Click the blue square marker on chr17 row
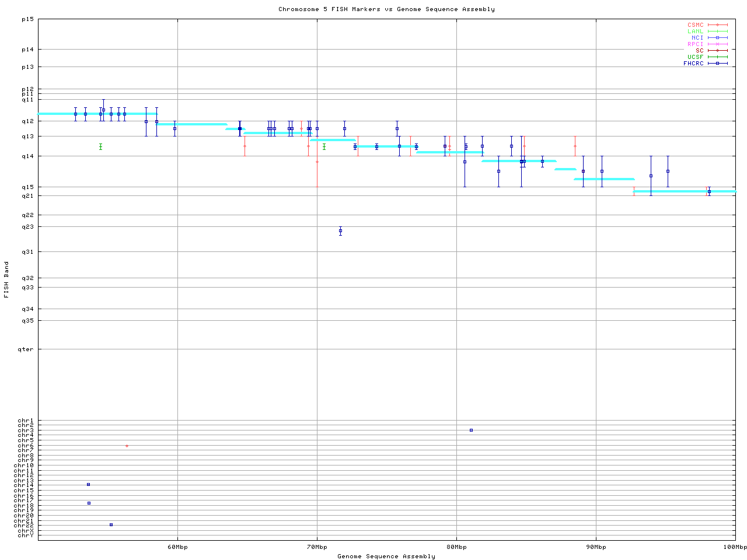Screen dimensions: 747x560 pyautogui.click(x=89, y=503)
